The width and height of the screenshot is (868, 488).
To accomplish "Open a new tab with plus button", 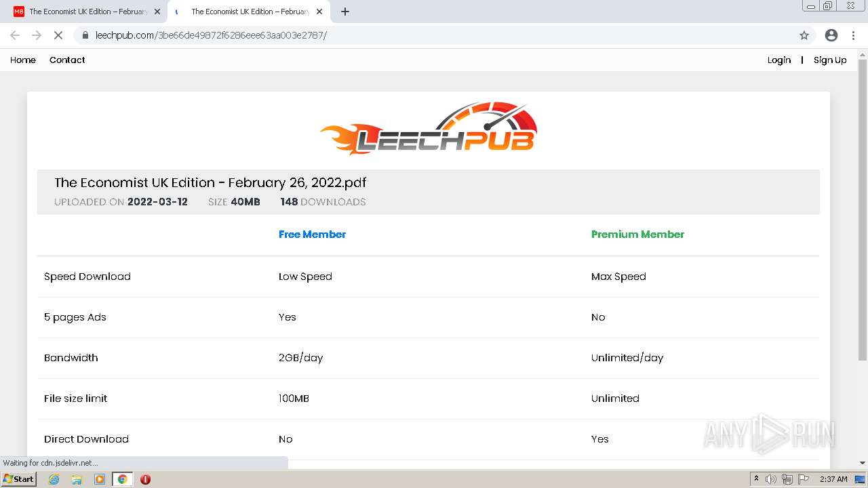I will 345,12.
